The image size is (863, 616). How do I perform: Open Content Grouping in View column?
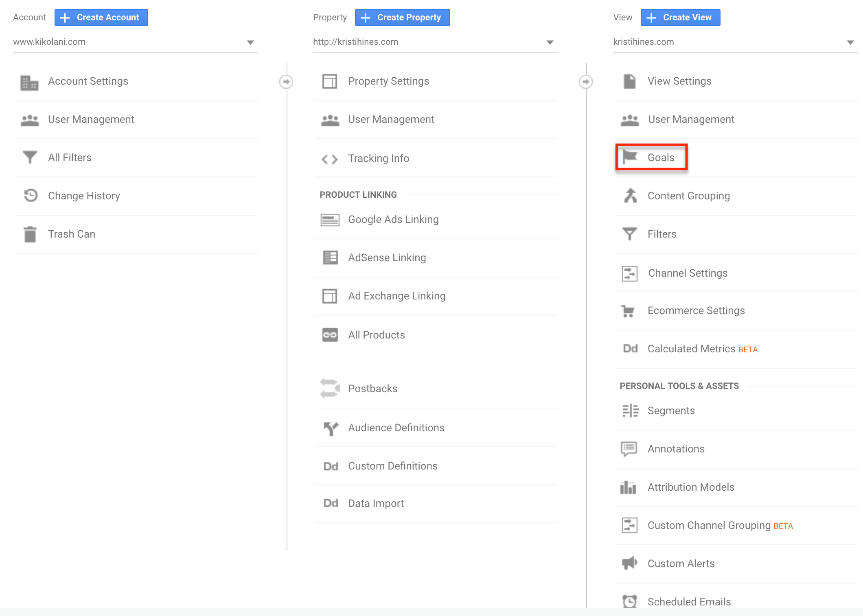pos(689,195)
